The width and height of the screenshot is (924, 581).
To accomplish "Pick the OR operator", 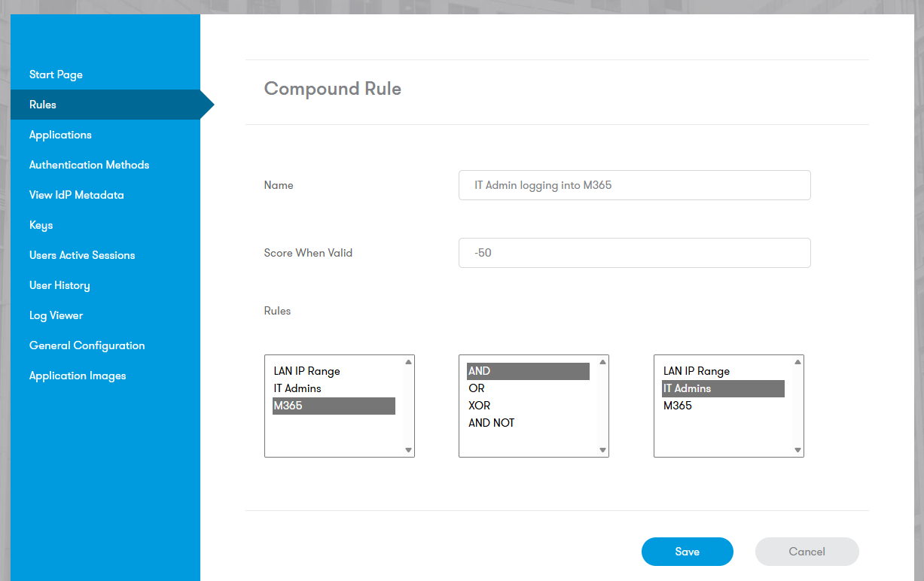I will pyautogui.click(x=477, y=388).
